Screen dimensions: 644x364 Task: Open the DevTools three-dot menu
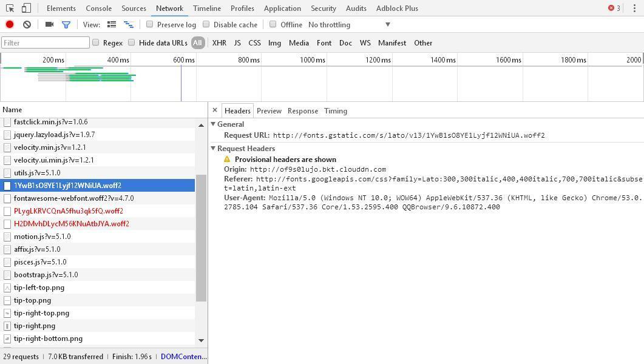click(634, 8)
